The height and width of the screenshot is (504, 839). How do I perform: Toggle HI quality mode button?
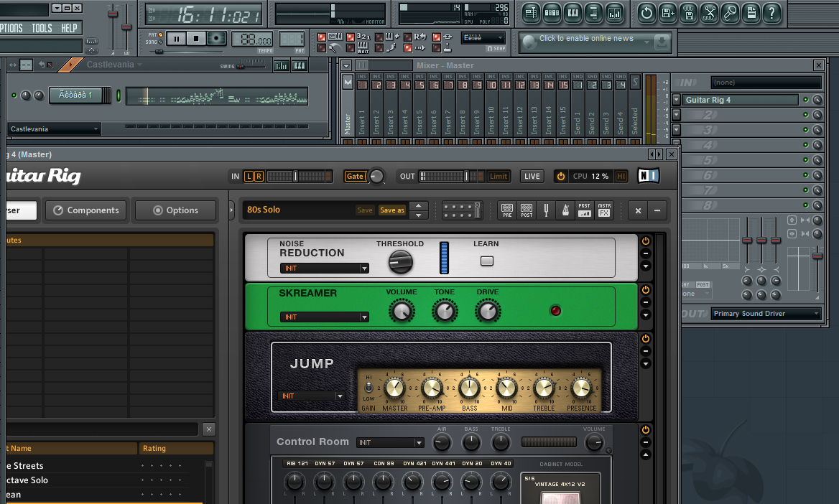(x=621, y=176)
